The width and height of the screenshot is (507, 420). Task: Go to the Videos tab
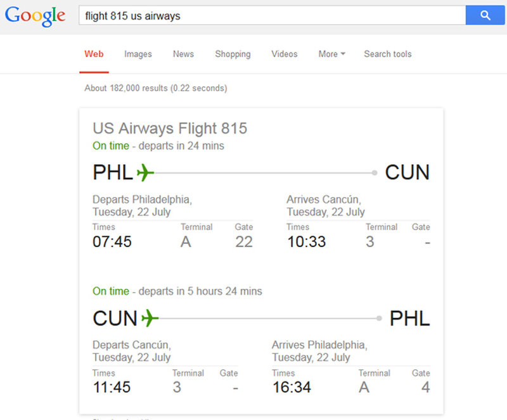(284, 54)
